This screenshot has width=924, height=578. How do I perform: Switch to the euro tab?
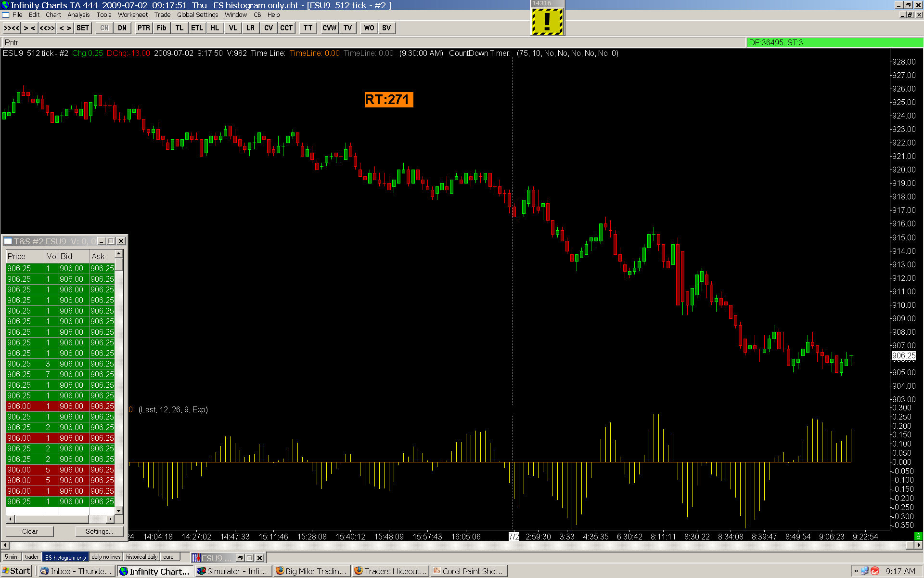coord(169,557)
